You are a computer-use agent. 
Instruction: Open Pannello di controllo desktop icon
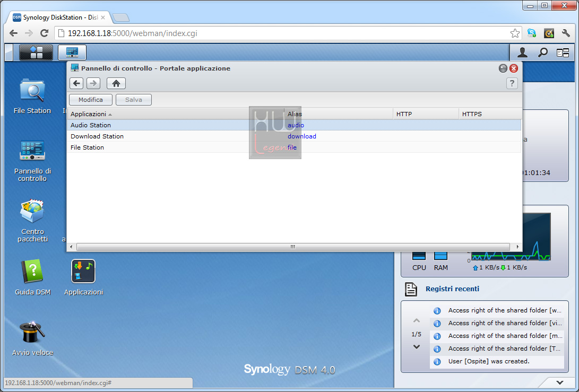click(x=32, y=161)
